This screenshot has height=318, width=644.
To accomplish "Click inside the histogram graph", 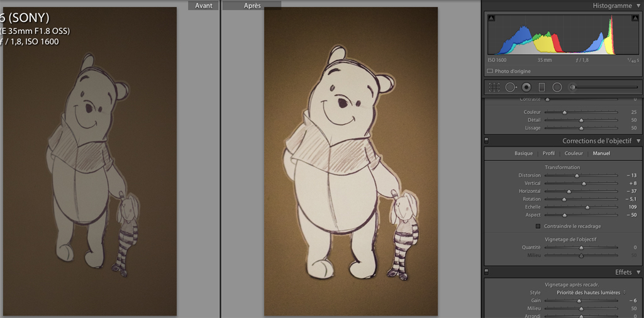I will (x=563, y=34).
